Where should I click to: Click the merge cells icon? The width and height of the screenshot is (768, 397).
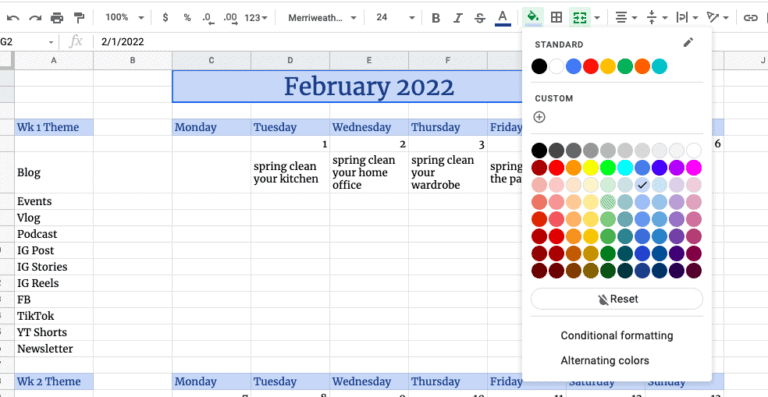(580, 18)
